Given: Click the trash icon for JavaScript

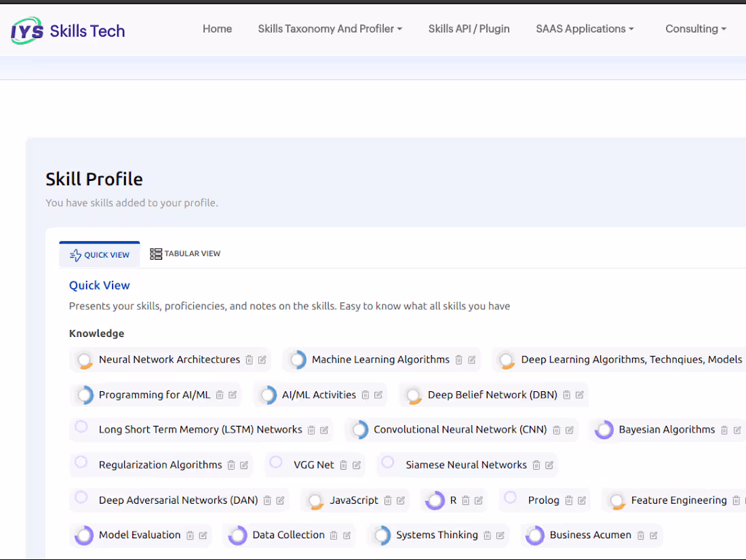Looking at the screenshot, I should click(388, 500).
